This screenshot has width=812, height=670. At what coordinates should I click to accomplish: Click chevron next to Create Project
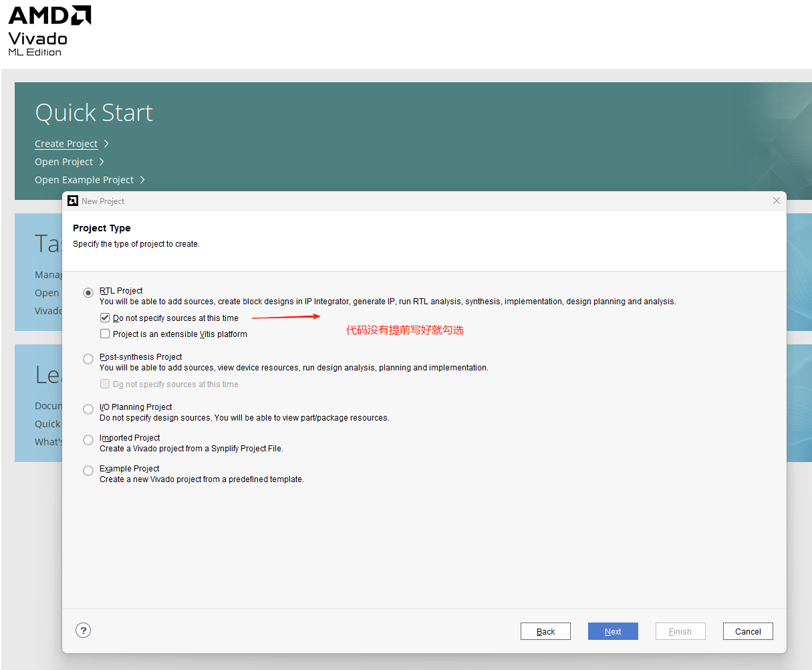pyautogui.click(x=106, y=144)
